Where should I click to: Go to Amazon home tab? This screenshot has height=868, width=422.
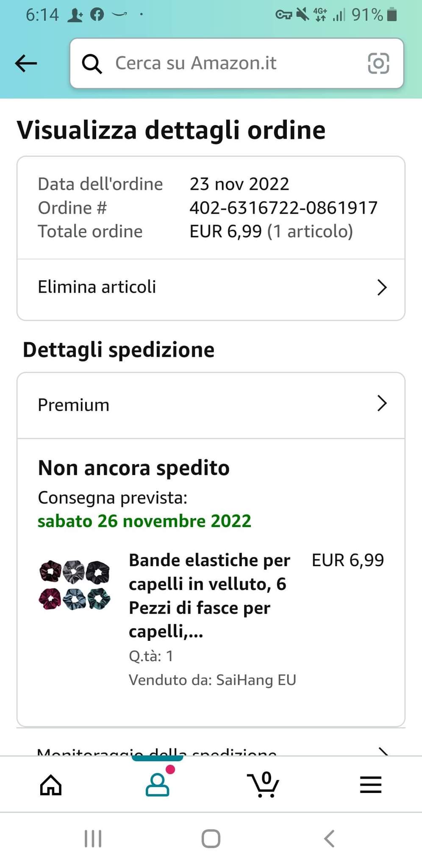coord(51,785)
